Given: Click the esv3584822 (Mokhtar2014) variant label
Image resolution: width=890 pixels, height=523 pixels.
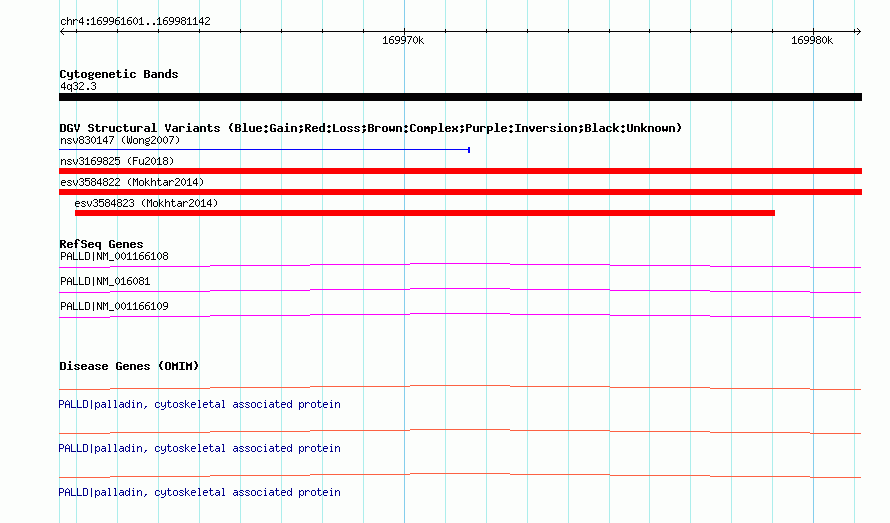Looking at the screenshot, I should (132, 182).
